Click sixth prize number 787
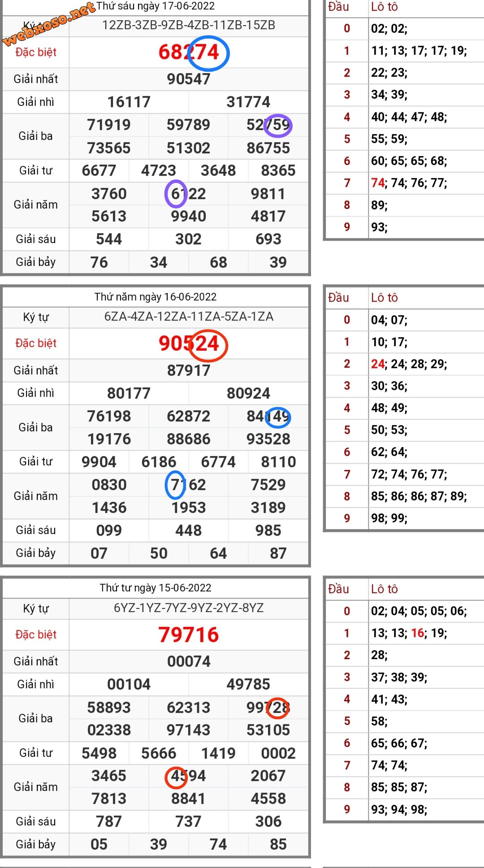Screen dimensions: 484x868 point(109,821)
